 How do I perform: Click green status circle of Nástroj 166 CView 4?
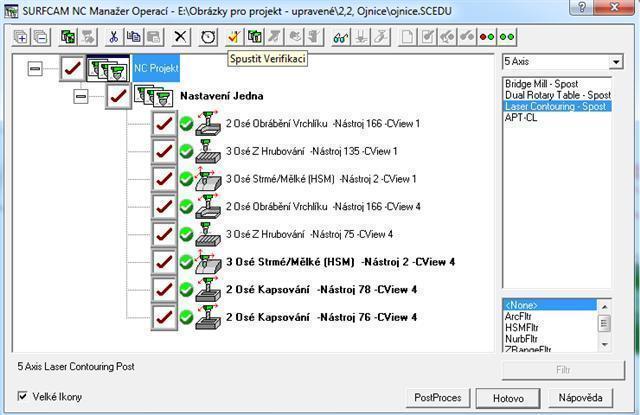click(187, 207)
